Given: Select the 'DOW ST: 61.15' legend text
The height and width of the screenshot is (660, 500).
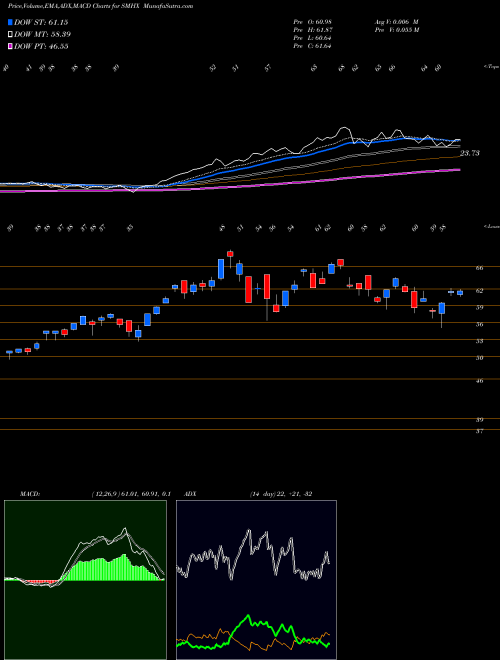Looking at the screenshot, I should 41,23.
